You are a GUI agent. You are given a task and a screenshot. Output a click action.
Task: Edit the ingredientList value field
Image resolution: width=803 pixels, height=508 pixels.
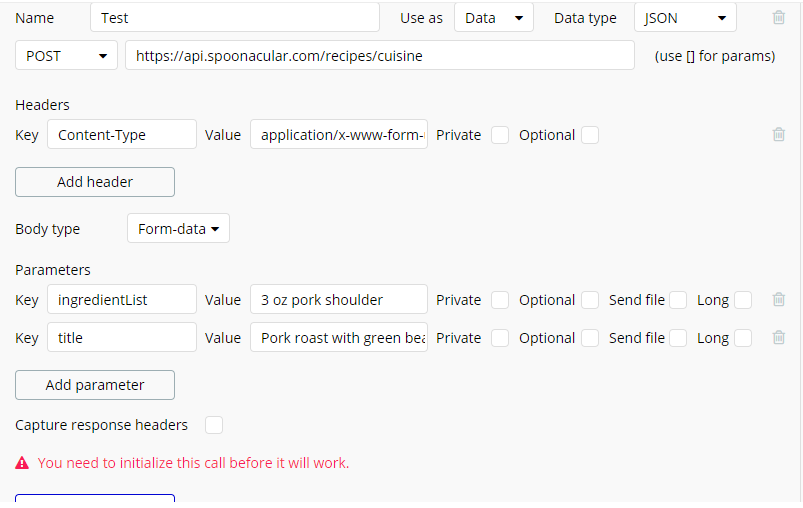click(339, 300)
